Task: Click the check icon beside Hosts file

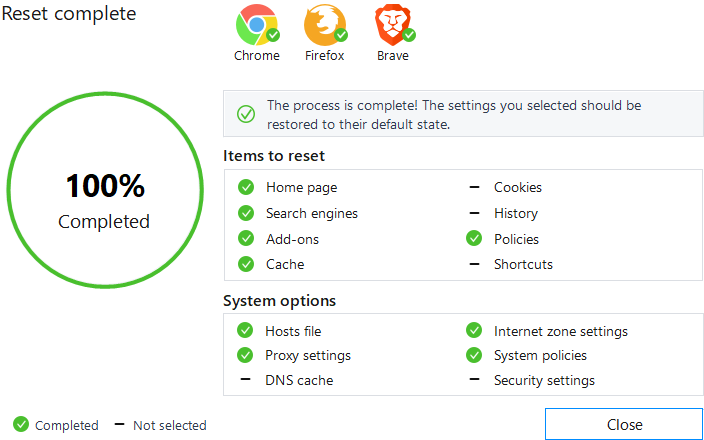Action: 245,330
